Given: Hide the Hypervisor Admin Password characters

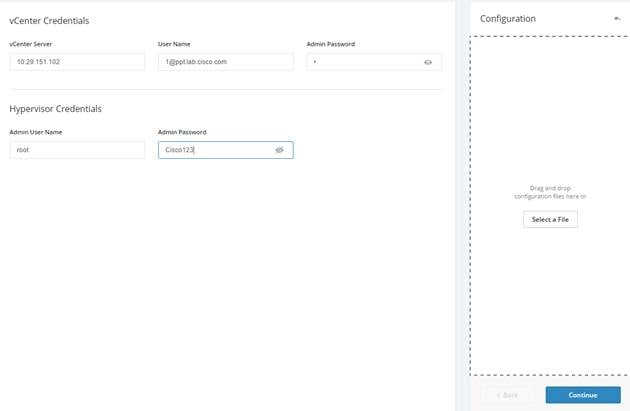Looking at the screenshot, I should 279,150.
